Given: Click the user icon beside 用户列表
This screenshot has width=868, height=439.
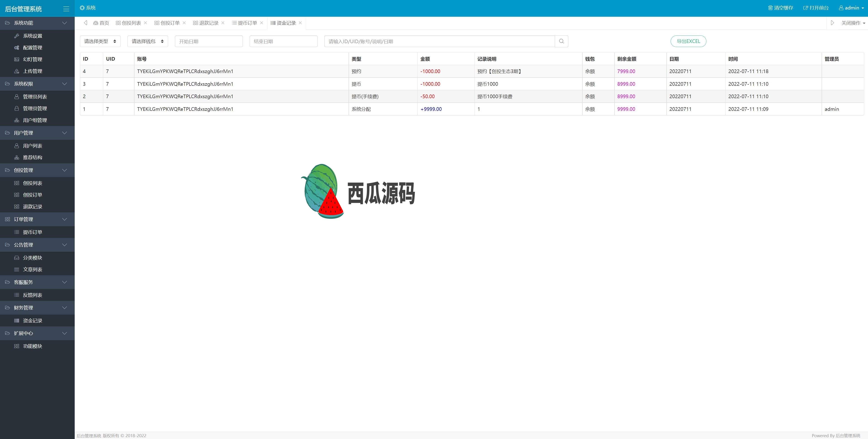Looking at the screenshot, I should (x=17, y=146).
